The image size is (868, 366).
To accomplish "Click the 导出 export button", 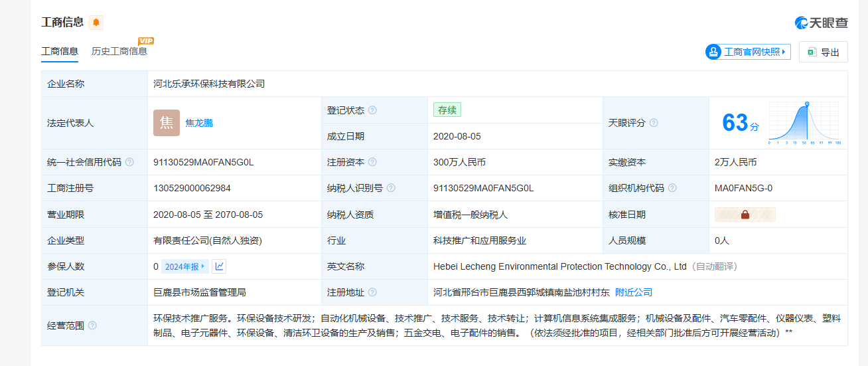I will pos(824,52).
